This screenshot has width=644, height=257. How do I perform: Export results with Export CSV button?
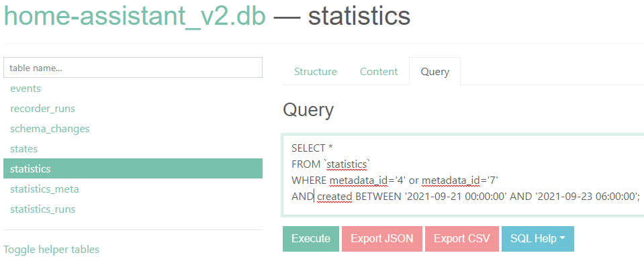click(x=462, y=238)
